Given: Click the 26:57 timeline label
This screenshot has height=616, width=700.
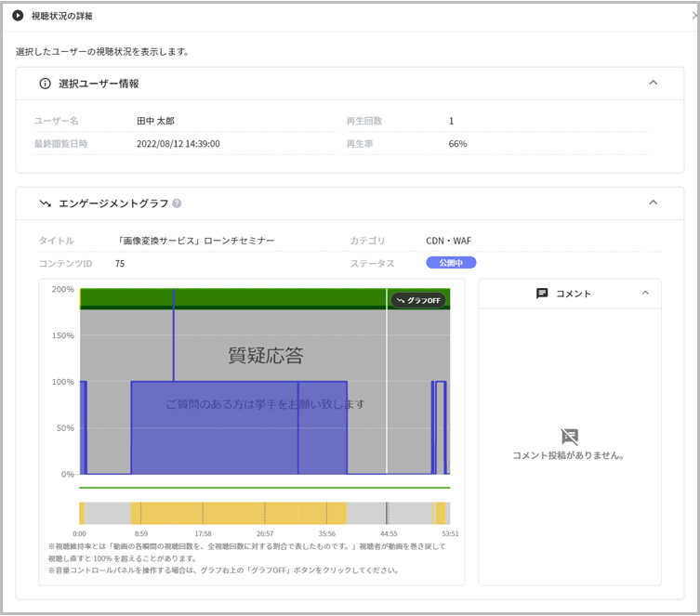Looking at the screenshot, I should 265,533.
